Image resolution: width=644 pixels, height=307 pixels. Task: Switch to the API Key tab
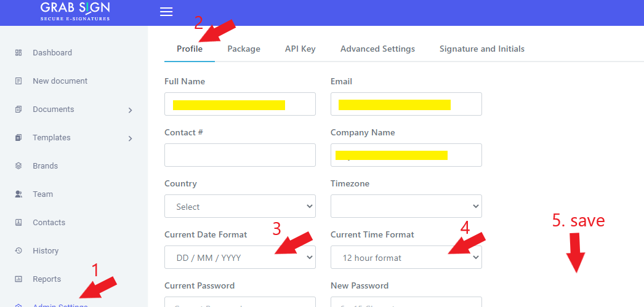pos(300,49)
